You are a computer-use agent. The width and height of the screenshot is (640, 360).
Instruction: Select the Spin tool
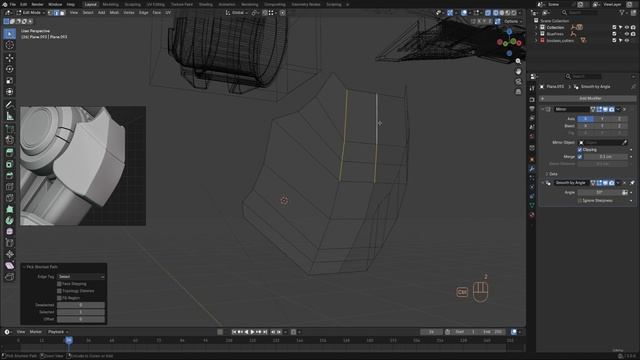[10, 221]
